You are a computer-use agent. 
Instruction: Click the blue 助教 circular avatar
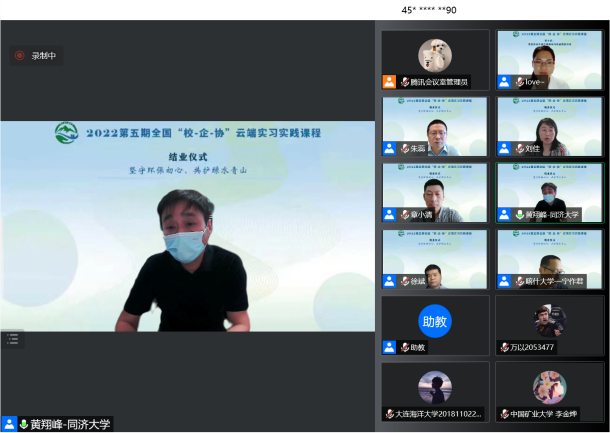click(x=434, y=321)
